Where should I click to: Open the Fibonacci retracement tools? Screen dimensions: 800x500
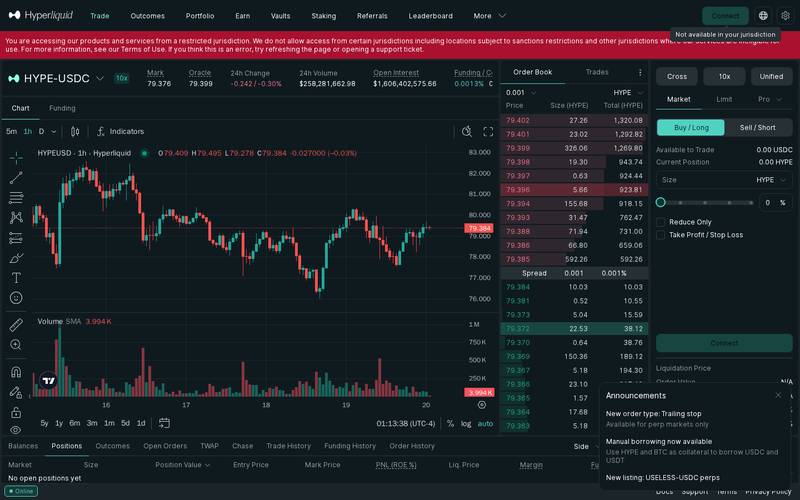16,197
